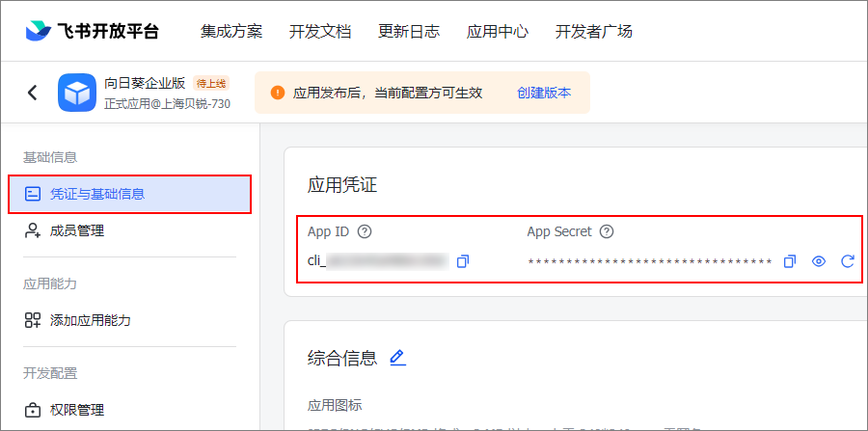Click the 创建版本 link in the banner

544,93
